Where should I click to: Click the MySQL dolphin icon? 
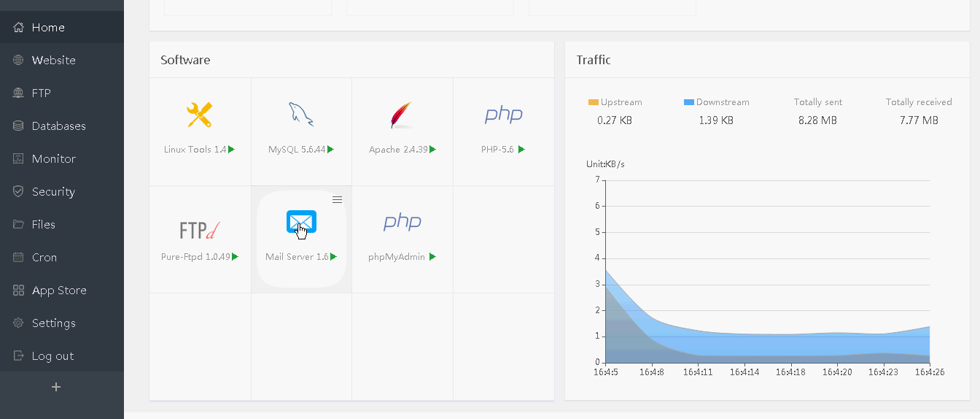coord(300,115)
